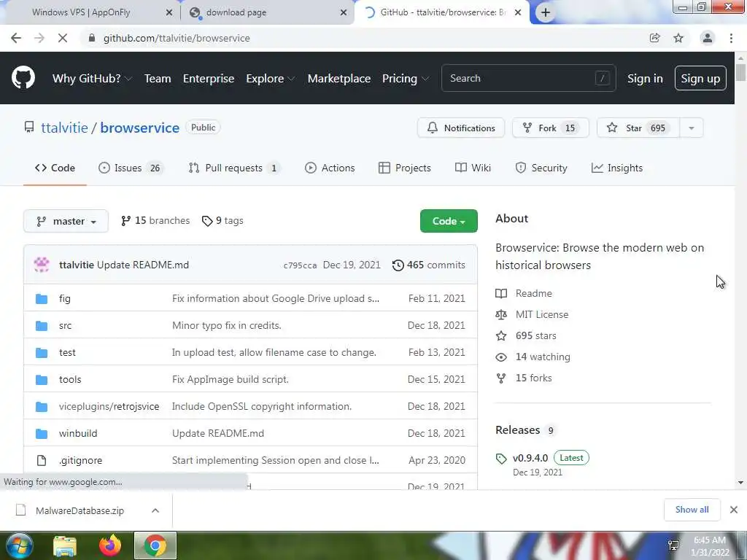Screen dimensions: 747x560
Task: Bookmark this page with the star icon
Action: 678,38
